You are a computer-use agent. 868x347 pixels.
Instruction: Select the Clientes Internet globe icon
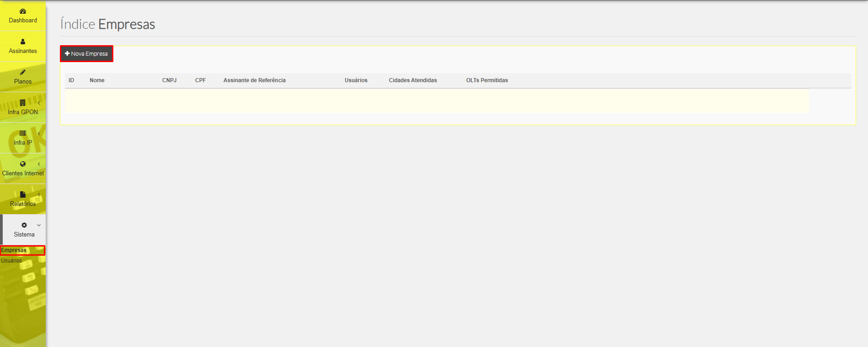click(x=23, y=164)
